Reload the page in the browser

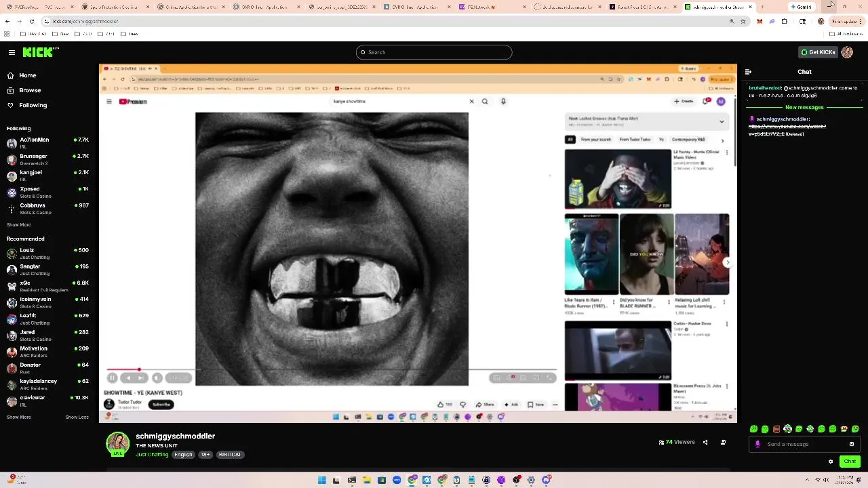click(x=33, y=21)
